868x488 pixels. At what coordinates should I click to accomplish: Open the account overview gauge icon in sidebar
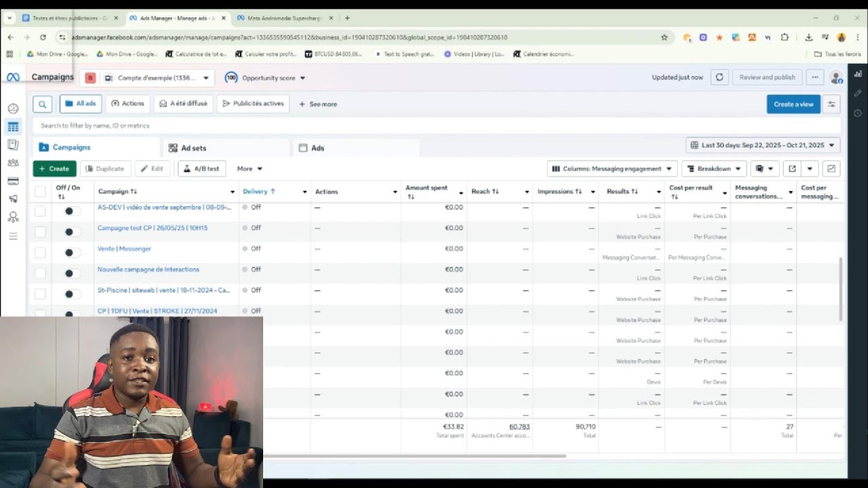coord(13,108)
